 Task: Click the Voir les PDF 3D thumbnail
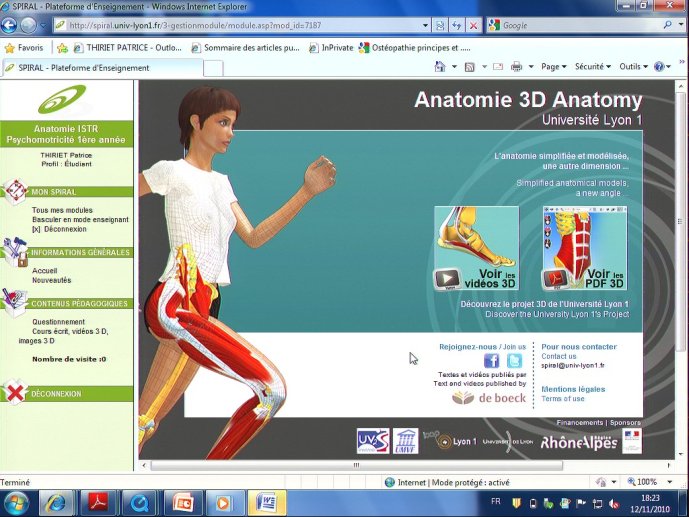pyautogui.click(x=585, y=248)
